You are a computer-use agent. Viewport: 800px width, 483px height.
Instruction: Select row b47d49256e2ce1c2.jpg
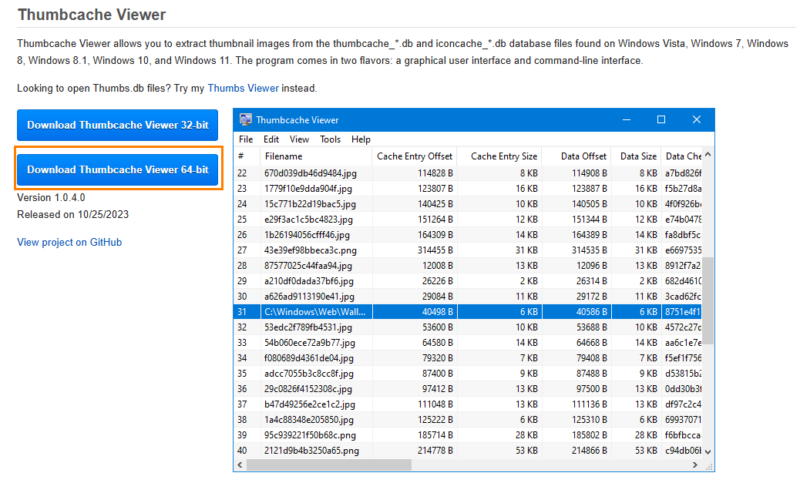click(x=468, y=404)
